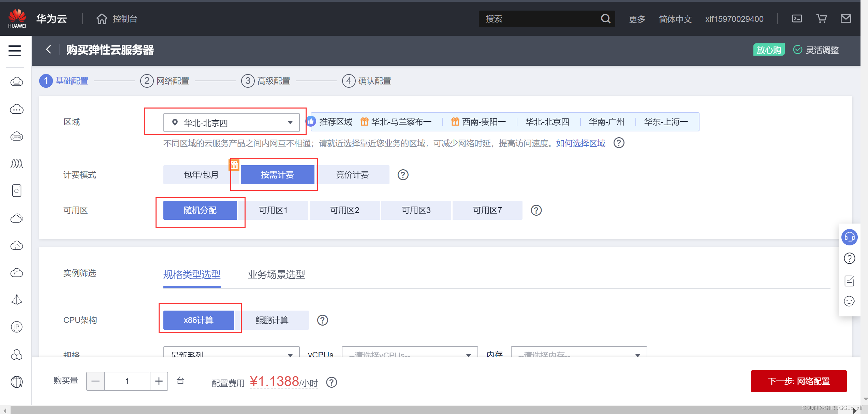This screenshot has width=868, height=414.
Task: Increase purchase quantity with the plus button
Action: [x=159, y=381]
